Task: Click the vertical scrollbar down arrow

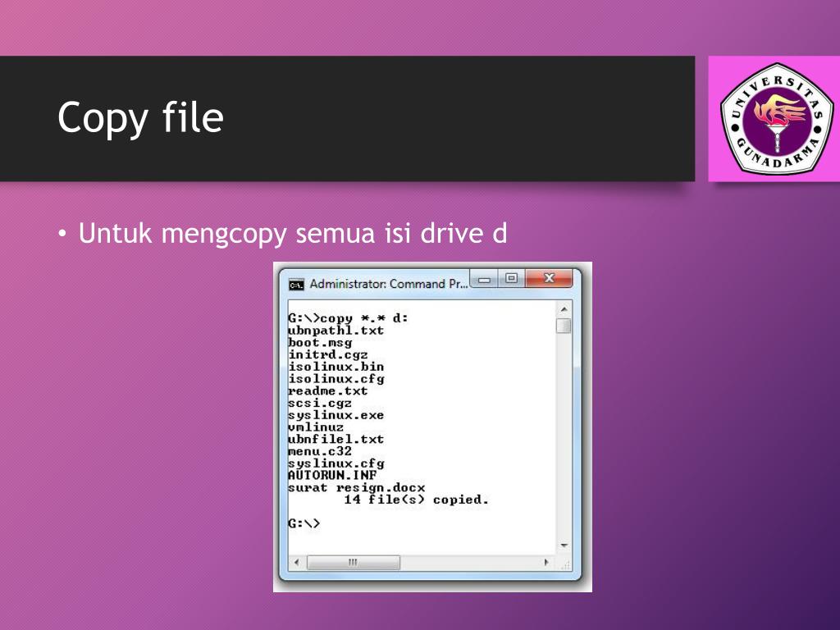Action: (x=564, y=546)
